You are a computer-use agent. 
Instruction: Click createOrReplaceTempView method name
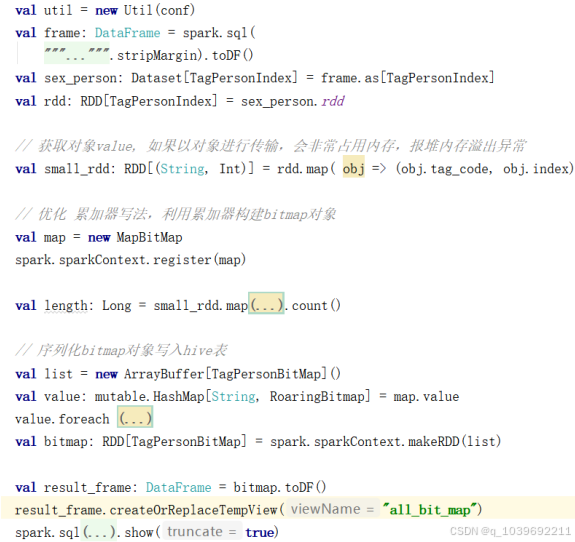[193, 510]
